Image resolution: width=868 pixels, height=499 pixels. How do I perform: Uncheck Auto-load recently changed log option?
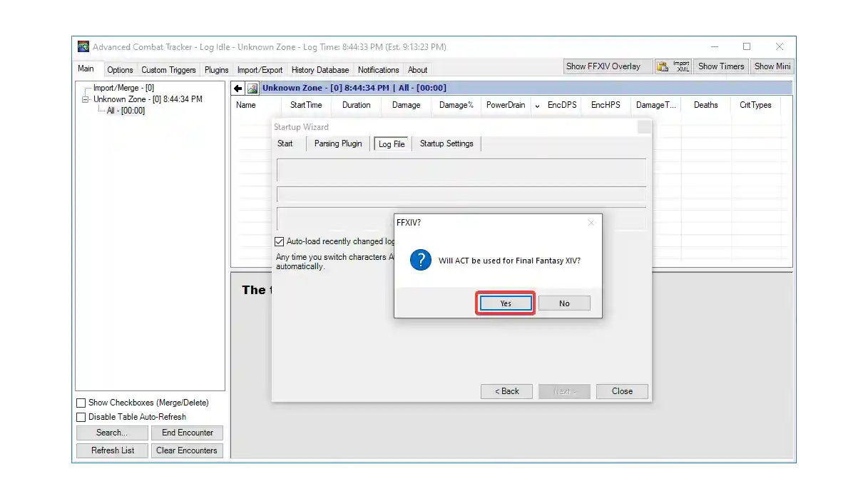(279, 241)
